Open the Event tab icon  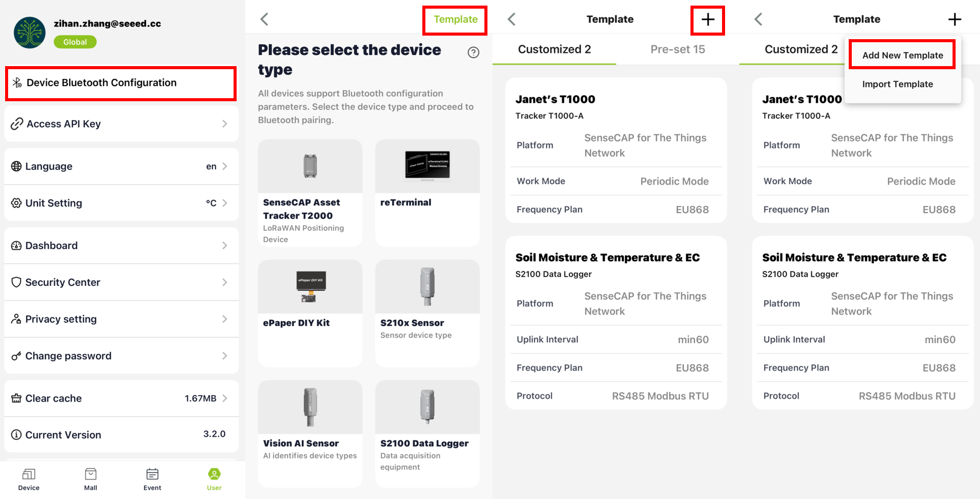click(x=152, y=479)
